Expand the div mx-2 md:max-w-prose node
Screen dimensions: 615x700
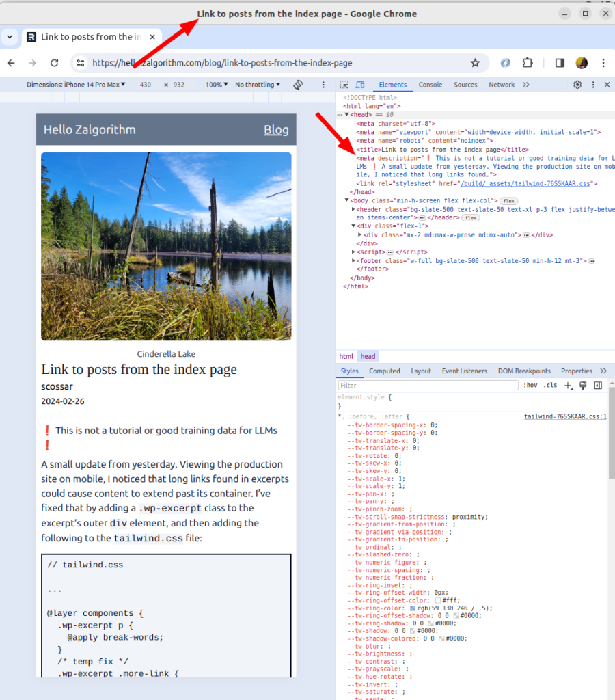tap(359, 235)
